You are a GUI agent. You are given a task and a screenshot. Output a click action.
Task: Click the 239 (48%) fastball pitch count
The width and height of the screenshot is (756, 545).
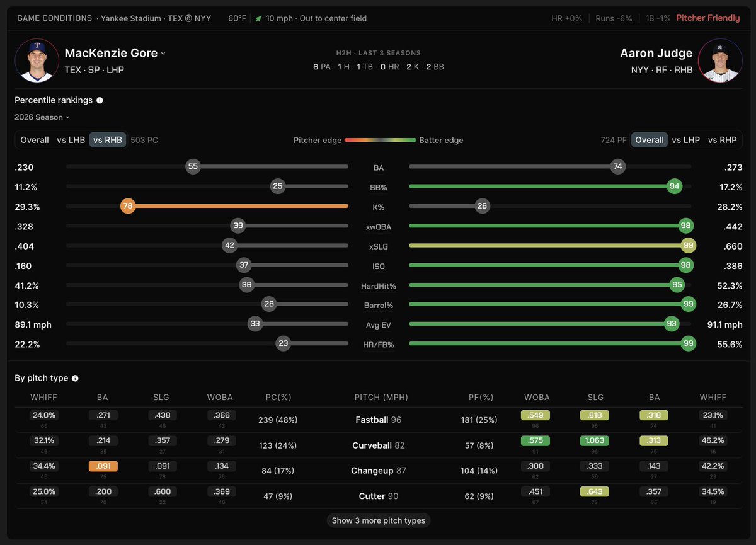pos(278,420)
